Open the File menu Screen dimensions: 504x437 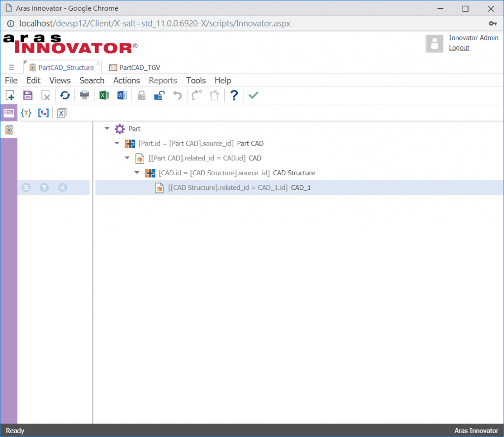coord(11,80)
